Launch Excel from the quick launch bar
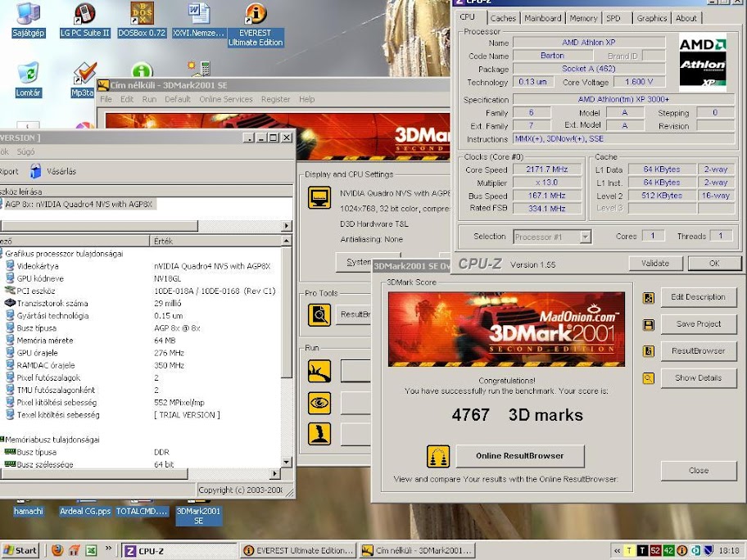Viewport: 747px width, 560px height. [x=91, y=550]
